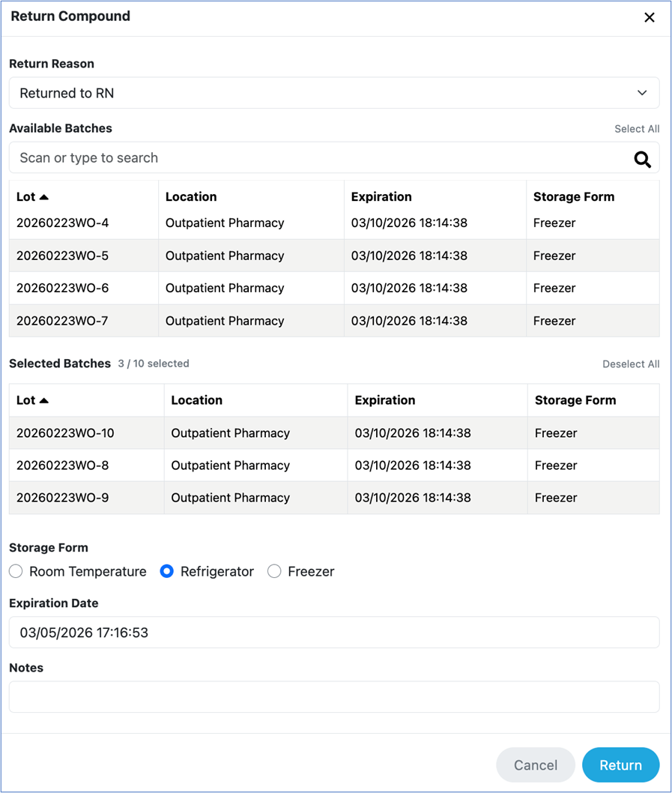
Task: Sort Selected Batches by Lot arrow
Action: pyautogui.click(x=44, y=400)
